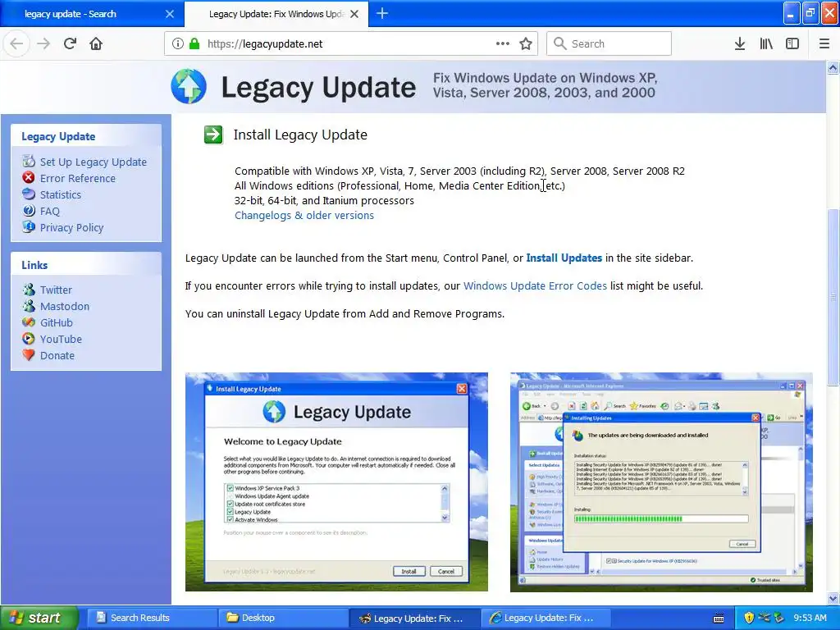Image resolution: width=840 pixels, height=630 pixels.
Task: Open the Windows Start button
Action: click(x=39, y=618)
